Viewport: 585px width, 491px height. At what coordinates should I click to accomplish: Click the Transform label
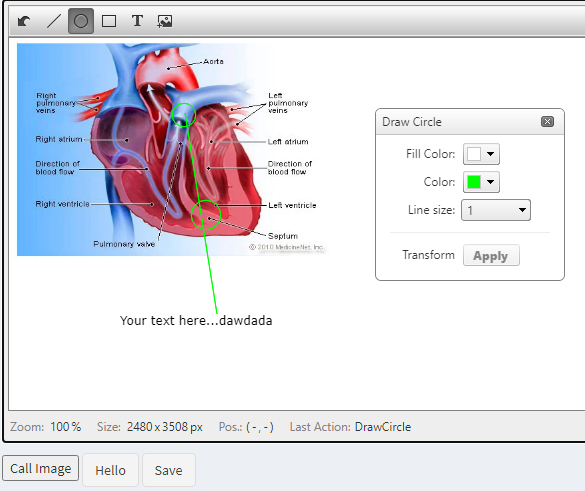click(428, 255)
